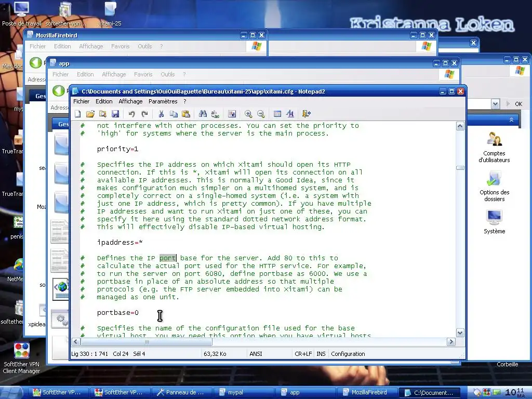Click the horizontal scrollbar thumb in the editor
The image size is (532, 399).
click(147, 342)
